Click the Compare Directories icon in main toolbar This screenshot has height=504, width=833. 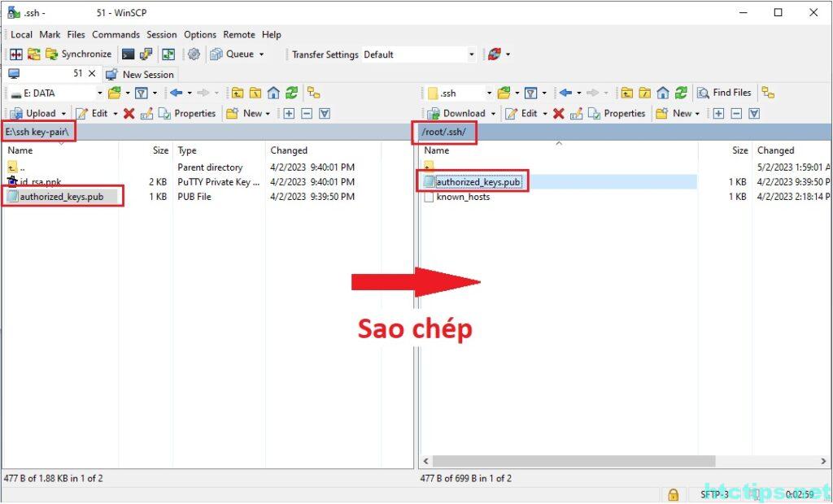[16, 54]
